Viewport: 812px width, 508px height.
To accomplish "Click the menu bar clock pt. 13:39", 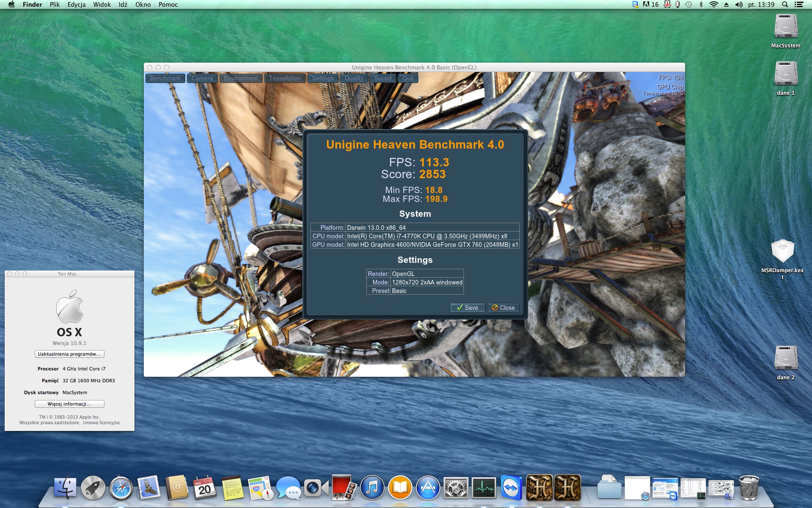I will pyautogui.click(x=761, y=5).
